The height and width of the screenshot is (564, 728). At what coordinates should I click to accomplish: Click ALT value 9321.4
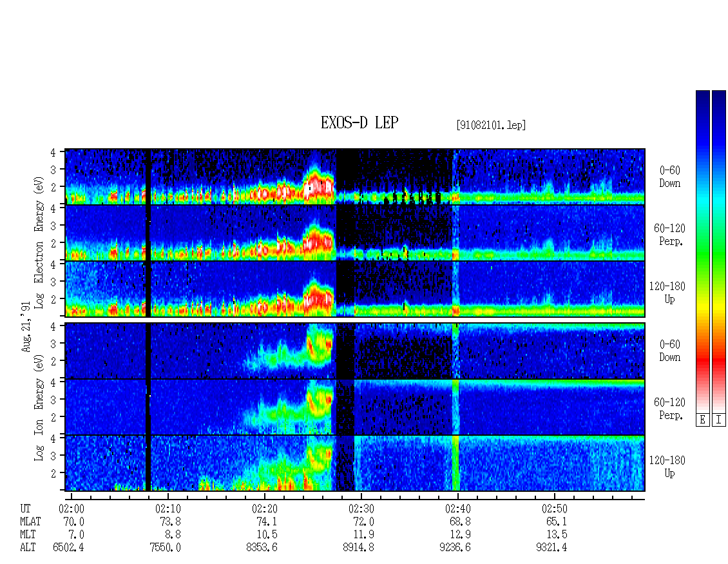551,548
